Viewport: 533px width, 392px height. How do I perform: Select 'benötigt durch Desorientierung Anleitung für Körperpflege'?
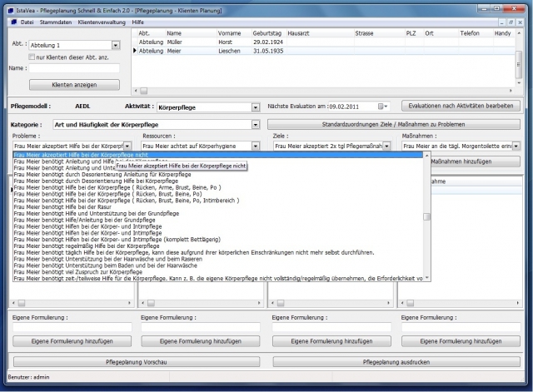tap(217, 175)
